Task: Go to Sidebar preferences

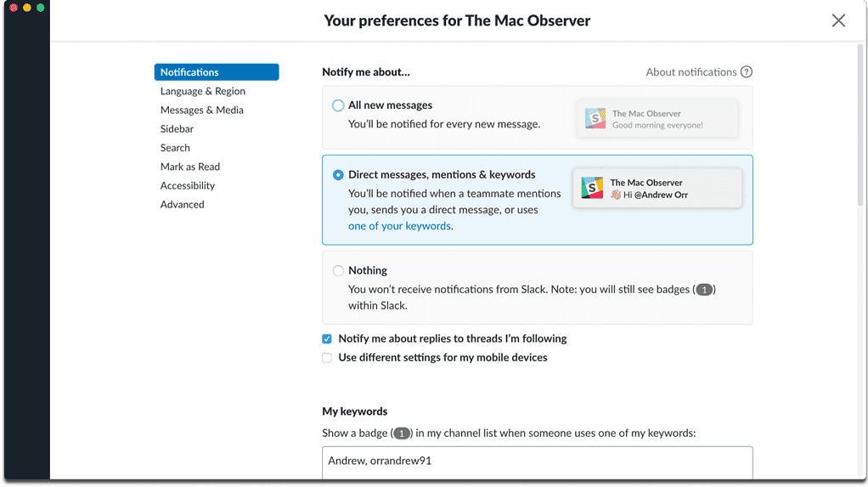Action: coord(177,129)
